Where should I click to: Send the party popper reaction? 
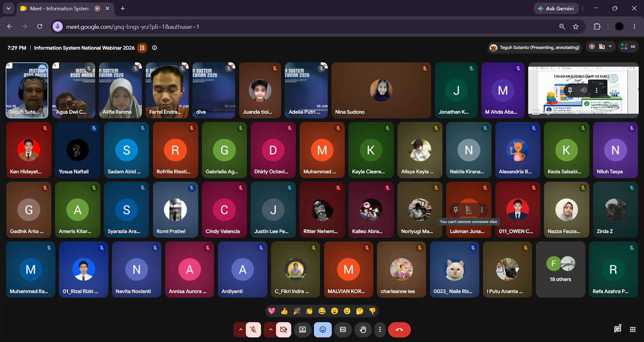(x=297, y=311)
